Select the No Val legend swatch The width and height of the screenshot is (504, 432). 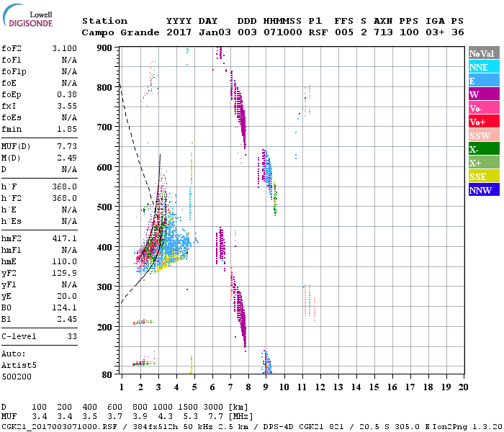pos(484,53)
